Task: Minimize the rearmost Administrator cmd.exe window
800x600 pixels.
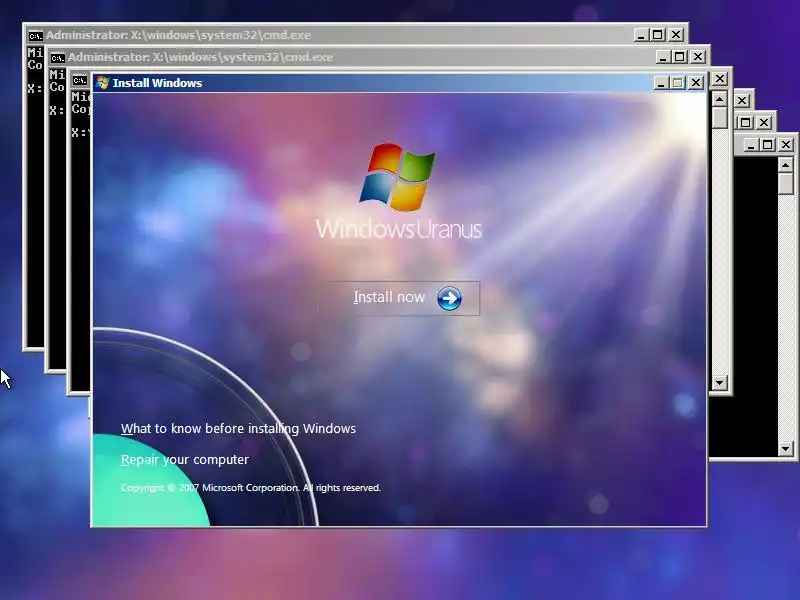Action: tap(641, 35)
